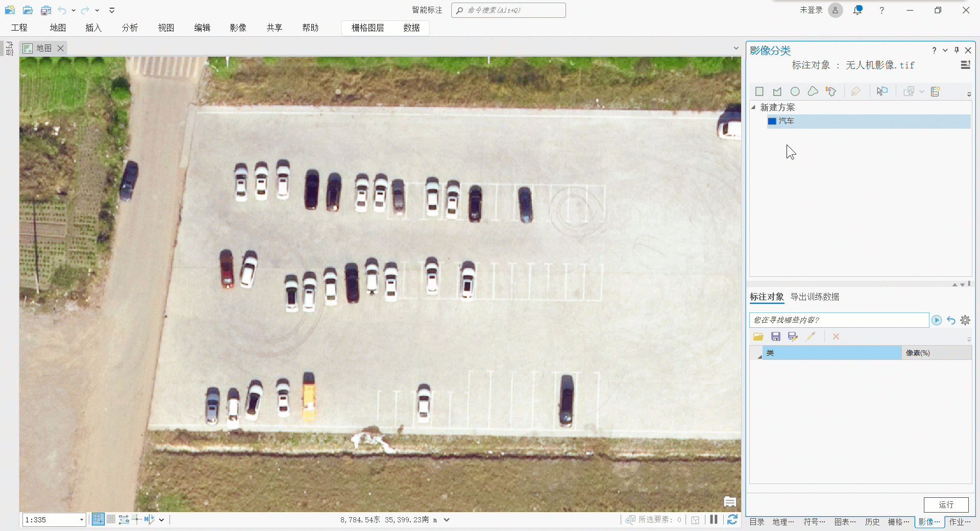980x531 pixels.
Task: Select the Polygon labeling tool
Action: (x=777, y=91)
